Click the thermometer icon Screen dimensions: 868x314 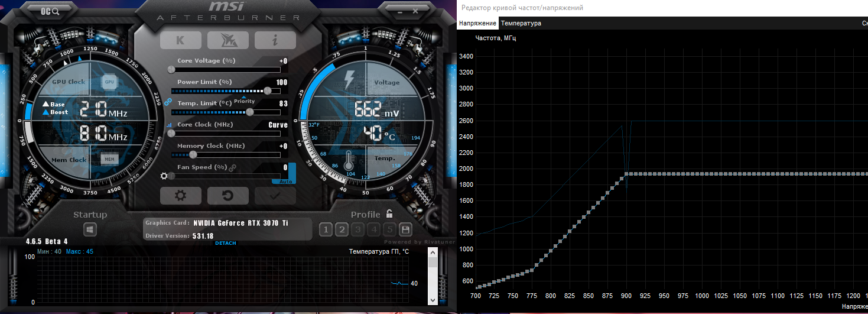(x=350, y=161)
